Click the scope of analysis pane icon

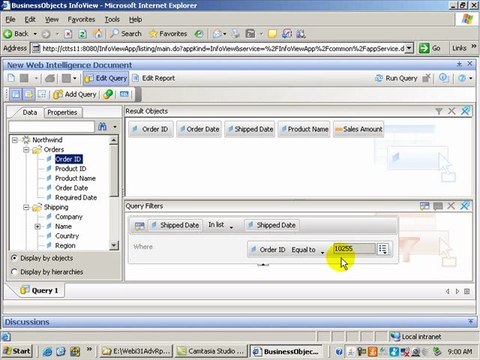[x=42, y=94]
